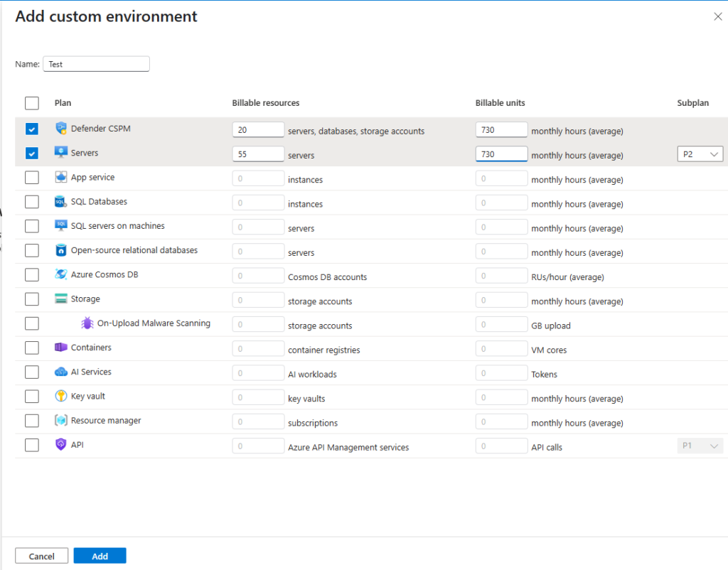The width and height of the screenshot is (728, 570).
Task: Click Resource manager subscriptions input field
Action: click(258, 421)
